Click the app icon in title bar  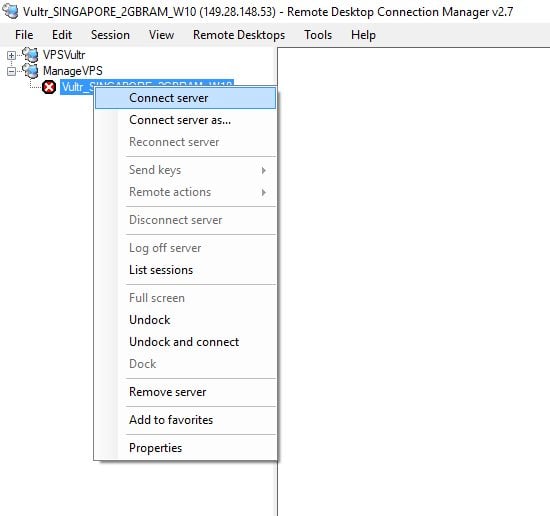(x=10, y=12)
